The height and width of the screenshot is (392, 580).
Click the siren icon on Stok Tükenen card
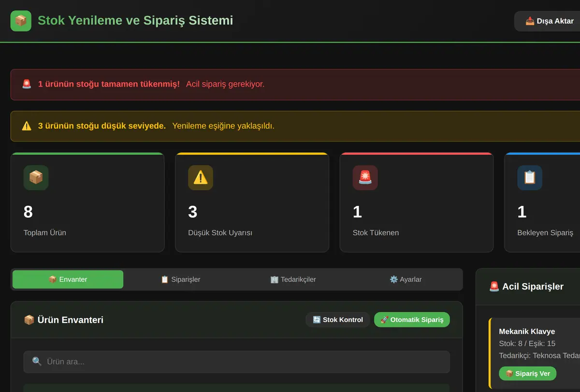365,178
